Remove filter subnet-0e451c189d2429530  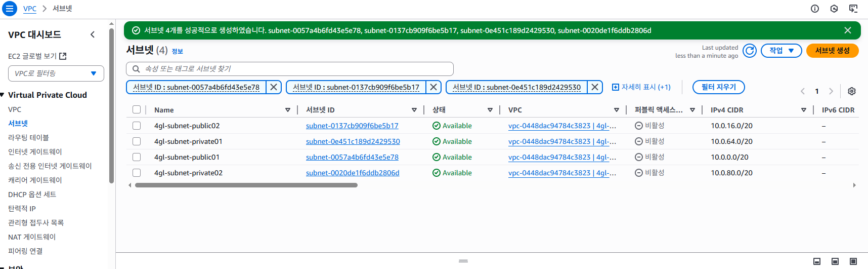click(x=595, y=87)
